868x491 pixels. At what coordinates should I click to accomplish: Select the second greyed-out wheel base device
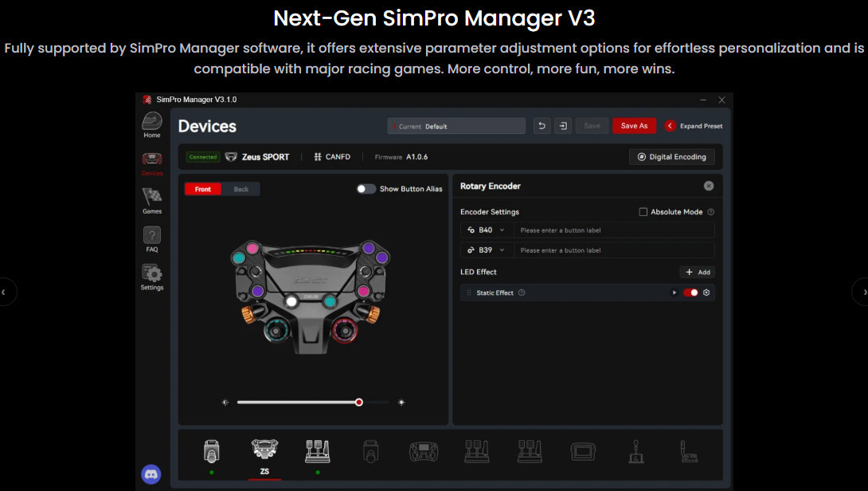click(x=370, y=452)
